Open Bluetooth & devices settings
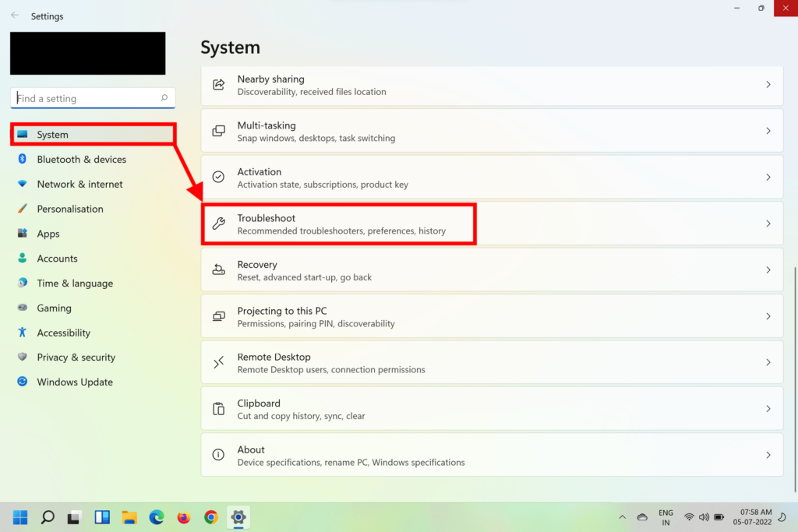Image resolution: width=798 pixels, height=532 pixels. (81, 160)
